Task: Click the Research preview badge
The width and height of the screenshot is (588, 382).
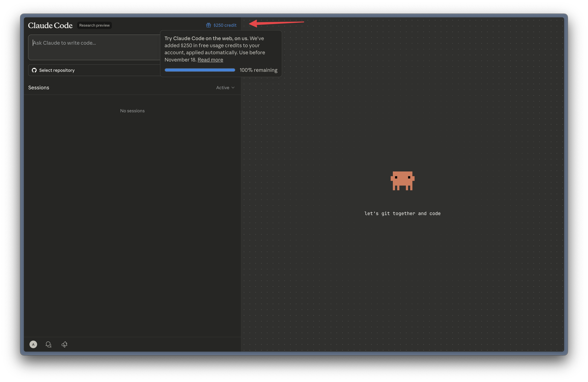Action: [94, 26]
